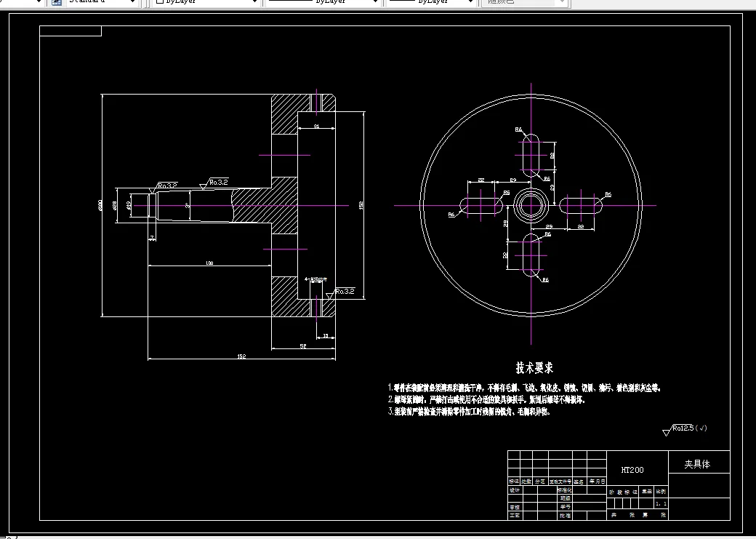756x539 pixels.
Task: Select the 技术要求 heading text
Action: [x=534, y=367]
